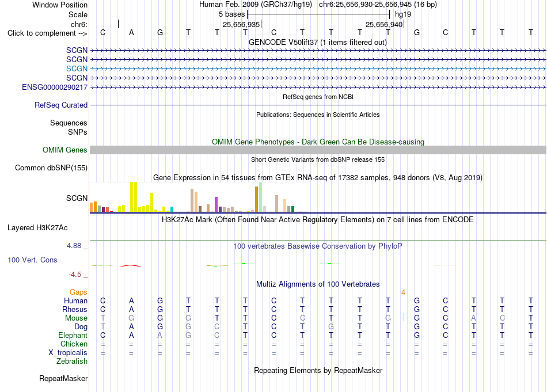Click 'chr6:25,656,930-25,656,945 (16 bp)' position text
The height and width of the screenshot is (392, 547).
coord(378,5)
